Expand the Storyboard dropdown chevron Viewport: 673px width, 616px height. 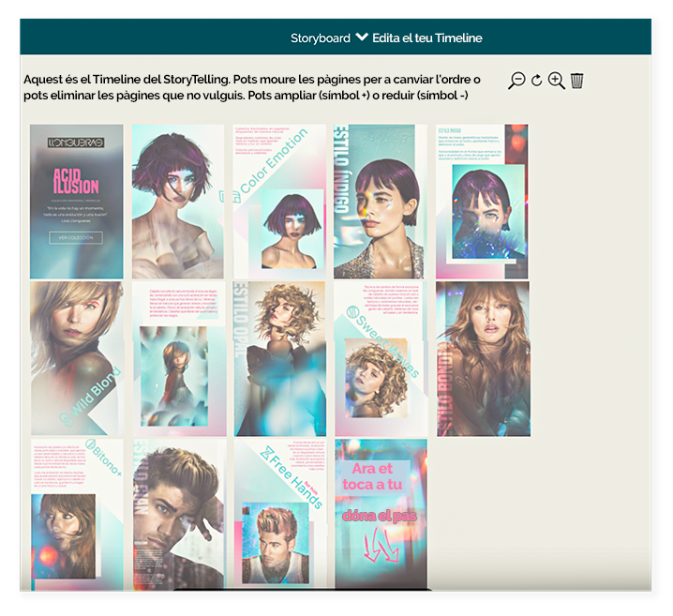362,38
